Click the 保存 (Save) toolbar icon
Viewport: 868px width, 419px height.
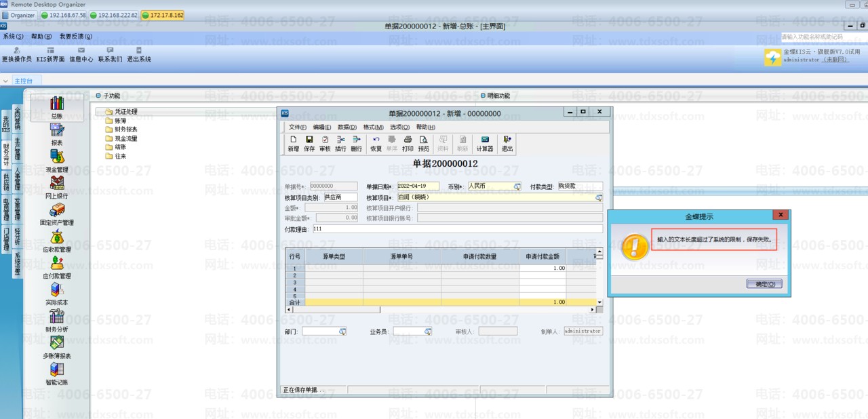[x=309, y=143]
